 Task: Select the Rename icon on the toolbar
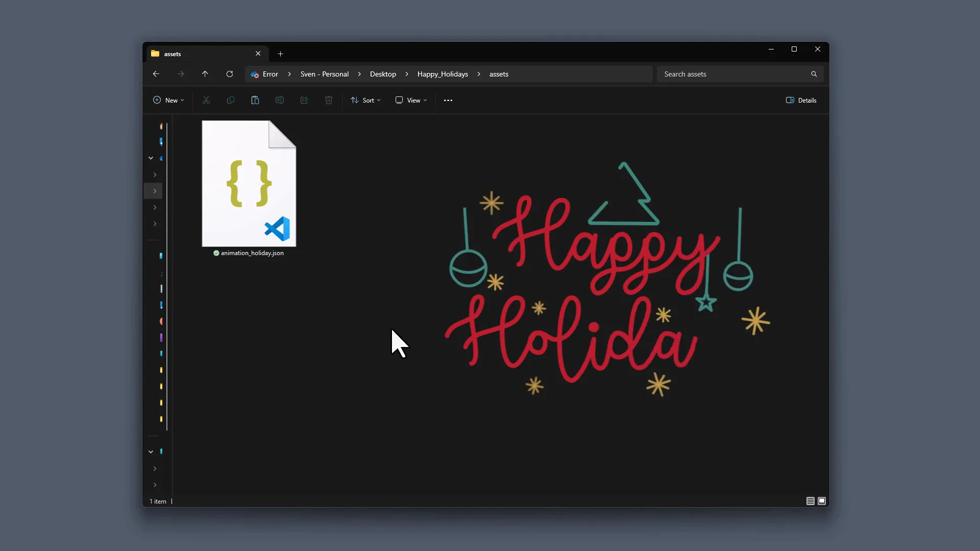pos(280,100)
